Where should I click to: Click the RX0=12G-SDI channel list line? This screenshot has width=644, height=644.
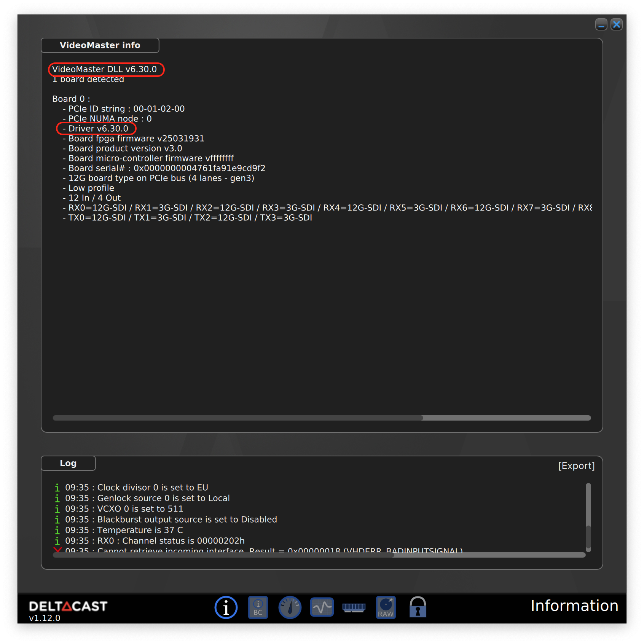(x=327, y=208)
